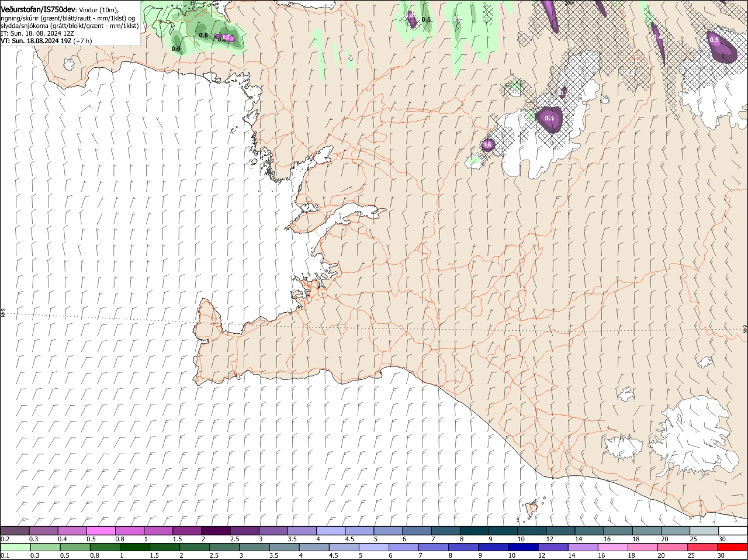
Task: Select the lower legend swatch starting at 12
Action: [552, 548]
